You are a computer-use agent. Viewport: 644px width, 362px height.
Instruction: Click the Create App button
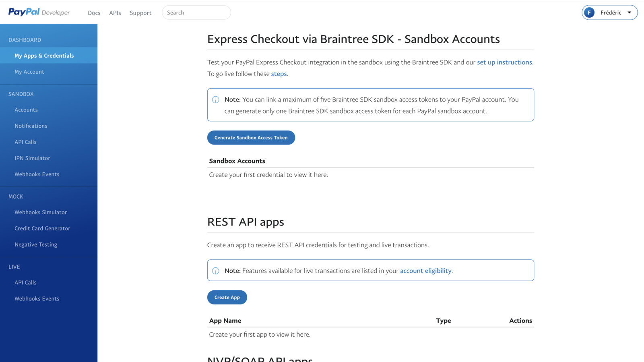pos(227,297)
